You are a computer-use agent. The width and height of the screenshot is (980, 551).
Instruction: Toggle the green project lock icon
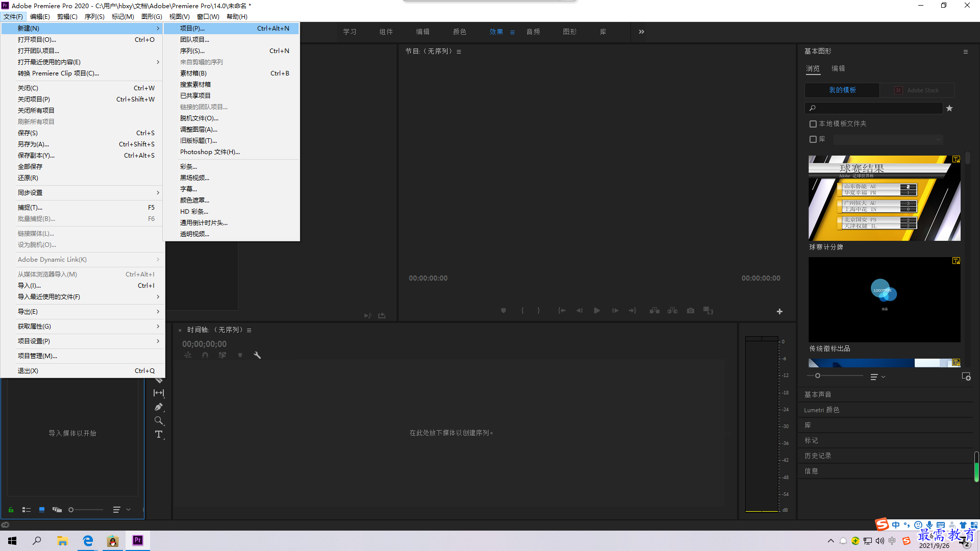pos(11,510)
